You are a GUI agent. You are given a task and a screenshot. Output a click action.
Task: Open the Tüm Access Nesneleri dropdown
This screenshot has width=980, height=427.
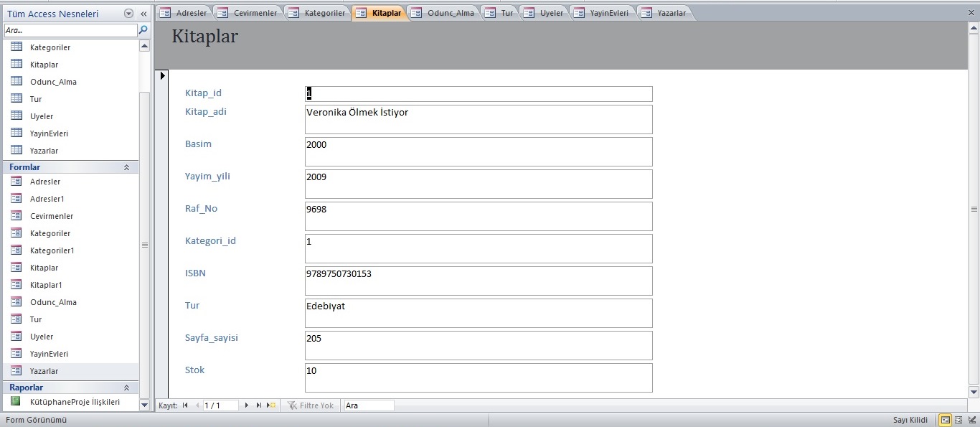pyautogui.click(x=128, y=14)
